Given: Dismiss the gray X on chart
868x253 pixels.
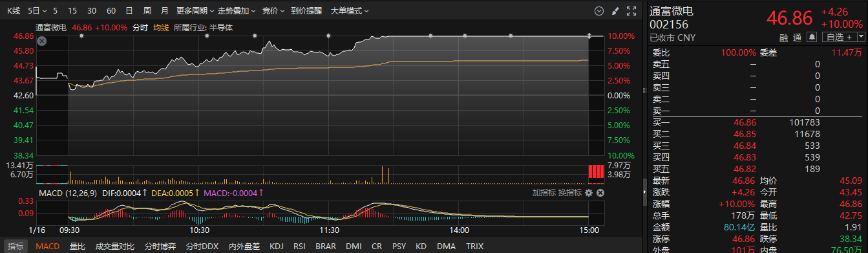Looking at the screenshot, I should click(41, 41).
